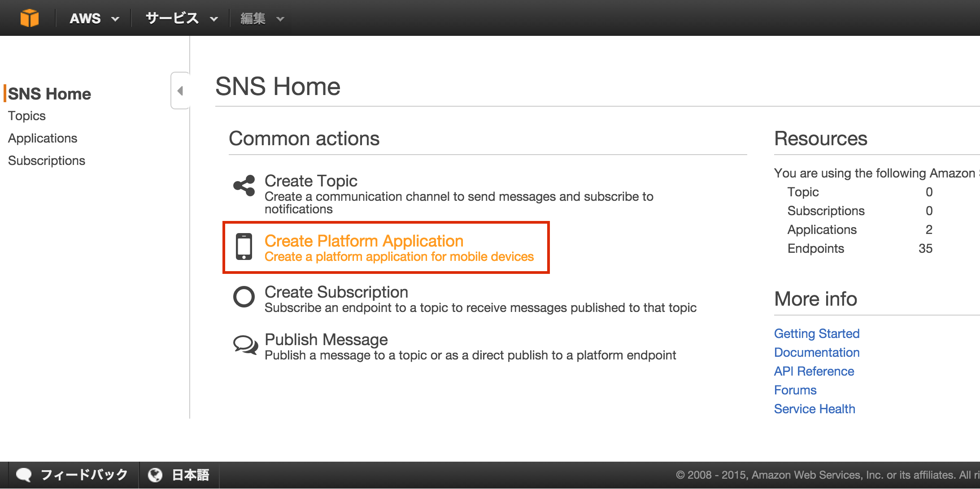The height and width of the screenshot is (489, 980).
Task: Collapse the left navigation sidebar
Action: click(180, 91)
